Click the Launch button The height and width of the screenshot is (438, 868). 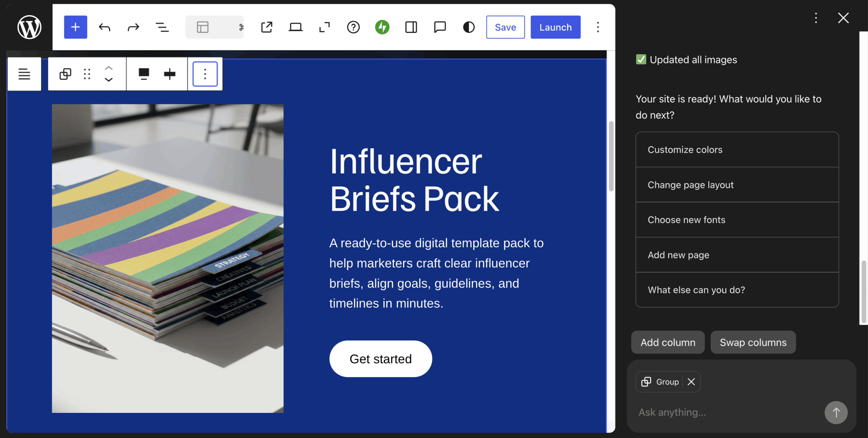pyautogui.click(x=555, y=27)
